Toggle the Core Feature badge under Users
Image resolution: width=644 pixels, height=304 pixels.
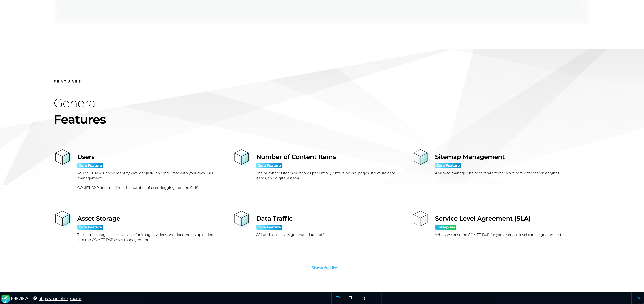pyautogui.click(x=90, y=166)
